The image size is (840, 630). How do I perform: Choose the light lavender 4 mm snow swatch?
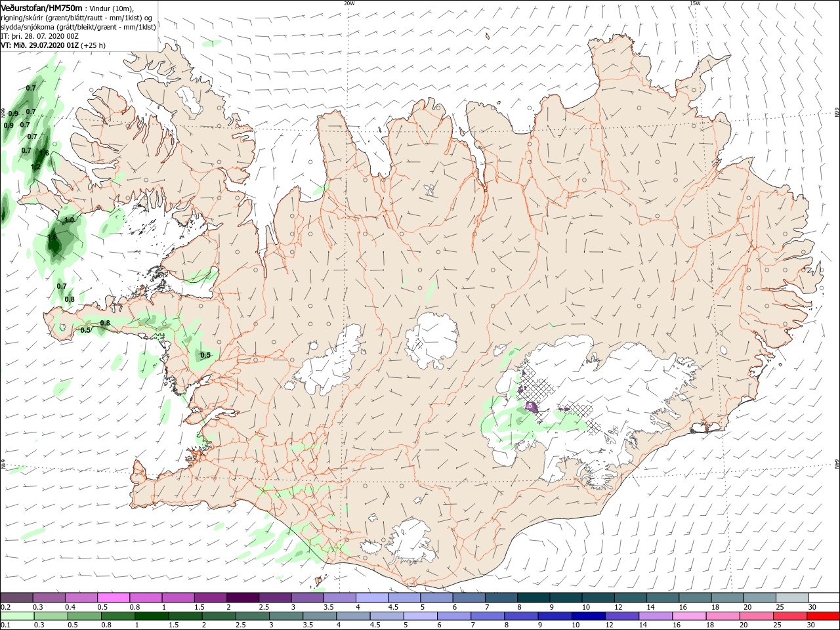373,598
